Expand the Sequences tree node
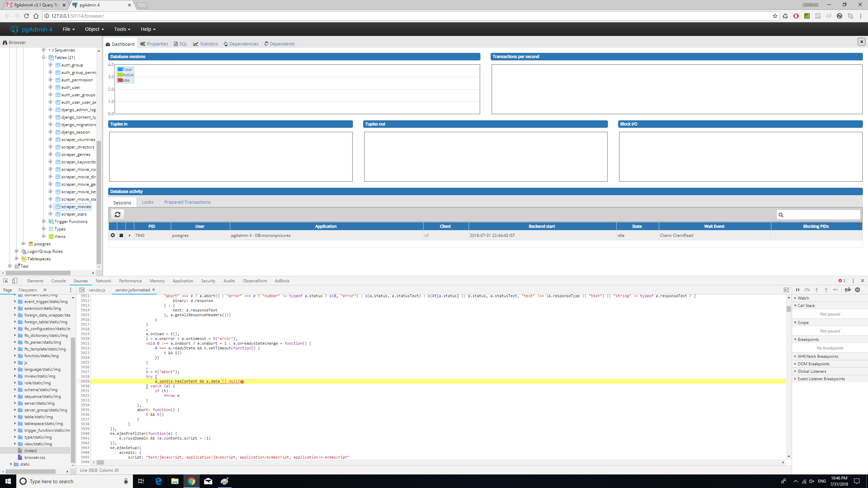The height and width of the screenshot is (488, 868). coord(44,50)
